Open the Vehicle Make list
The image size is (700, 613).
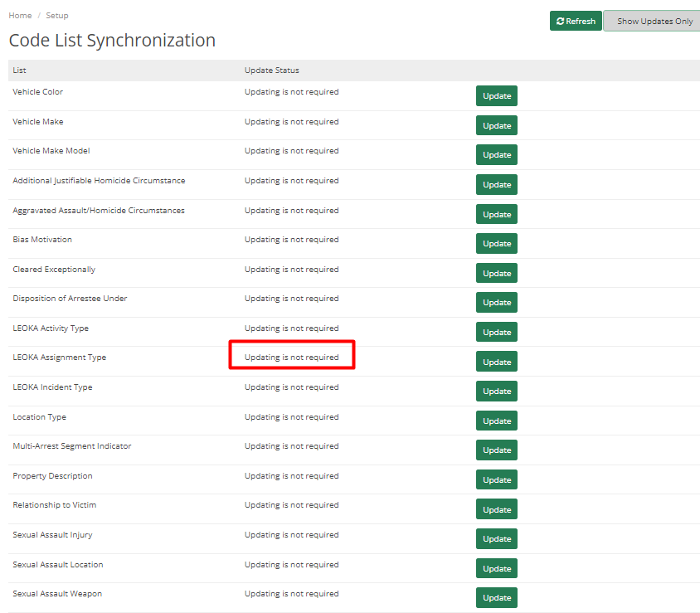pyautogui.click(x=37, y=121)
